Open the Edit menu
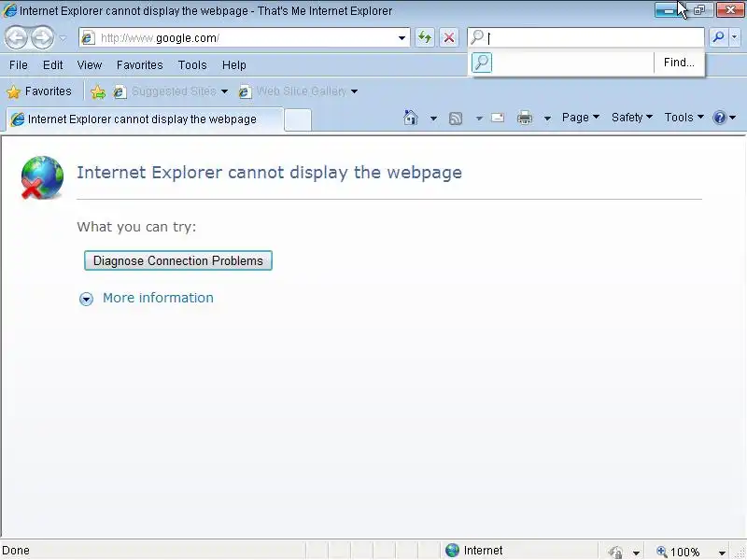 [53, 65]
